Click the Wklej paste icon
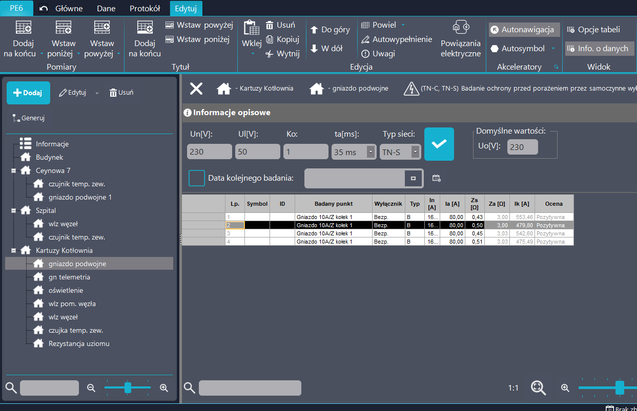 (x=250, y=29)
